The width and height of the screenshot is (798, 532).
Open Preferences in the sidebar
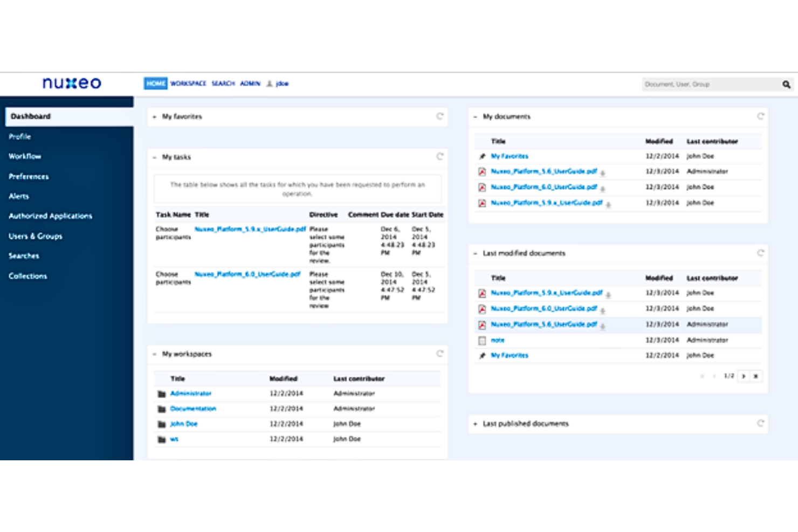[x=29, y=176]
